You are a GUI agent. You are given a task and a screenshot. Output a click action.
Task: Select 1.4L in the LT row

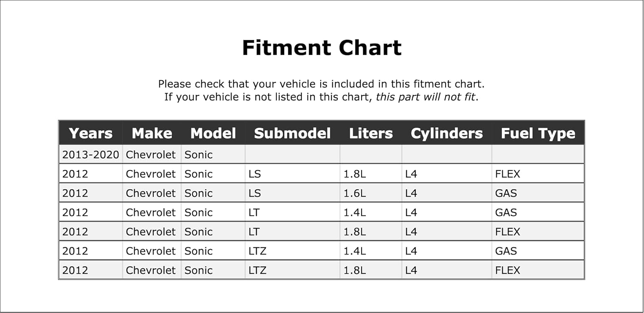[355, 213]
